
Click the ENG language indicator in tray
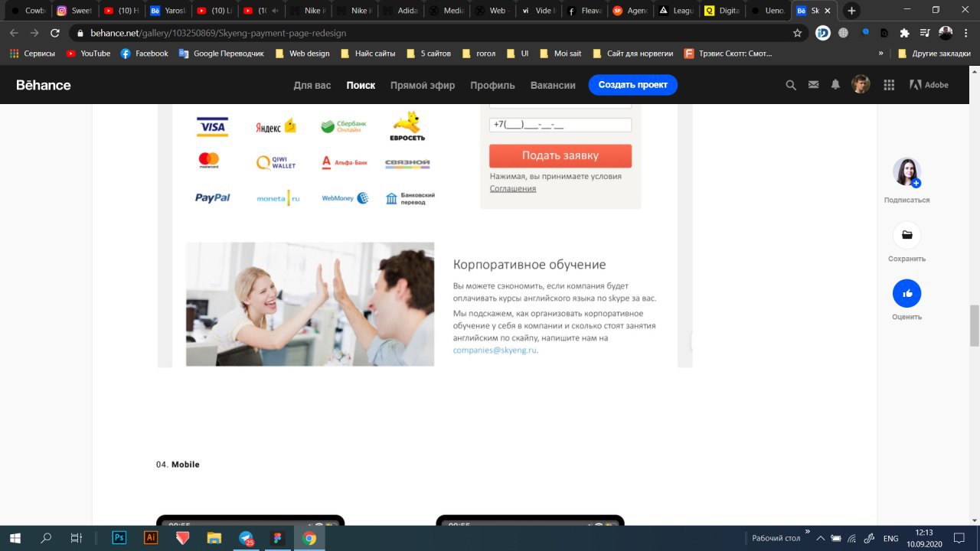[890, 538]
